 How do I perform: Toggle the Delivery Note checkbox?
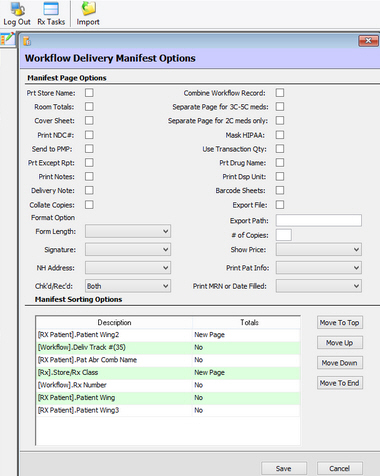89,190
